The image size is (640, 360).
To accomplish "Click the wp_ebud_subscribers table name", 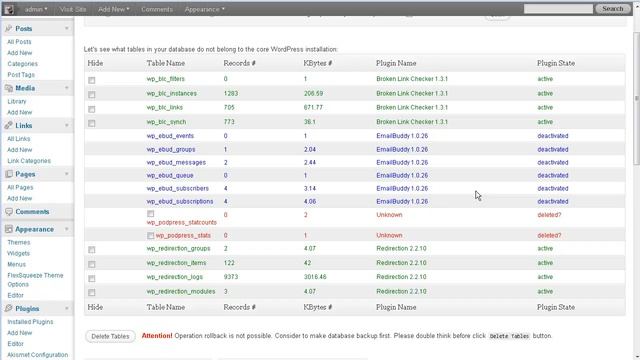I will point(178,189).
